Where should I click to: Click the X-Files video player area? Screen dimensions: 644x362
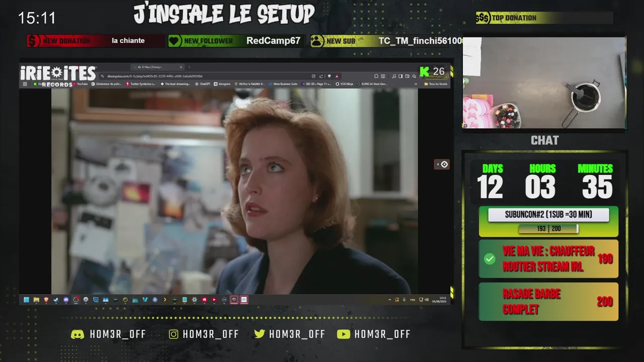pyautogui.click(x=234, y=191)
